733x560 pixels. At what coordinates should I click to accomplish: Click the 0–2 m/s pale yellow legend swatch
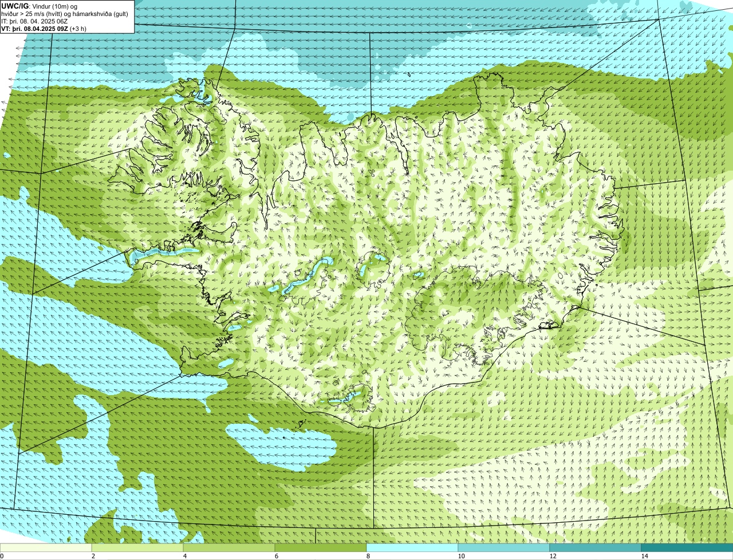(46, 547)
